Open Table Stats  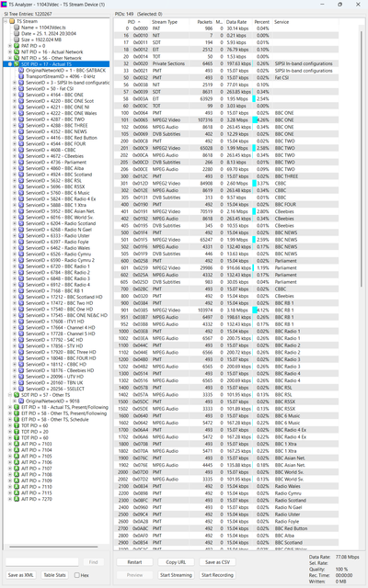point(55,575)
